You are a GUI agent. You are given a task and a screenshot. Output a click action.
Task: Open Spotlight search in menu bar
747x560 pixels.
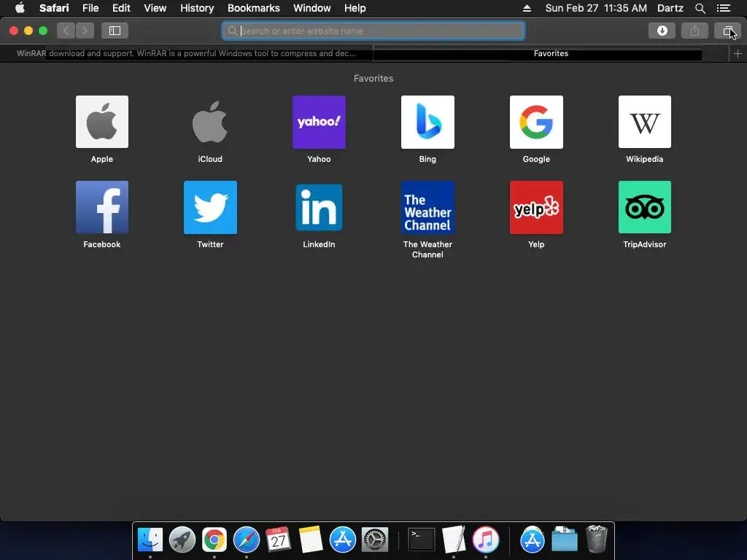tap(700, 8)
